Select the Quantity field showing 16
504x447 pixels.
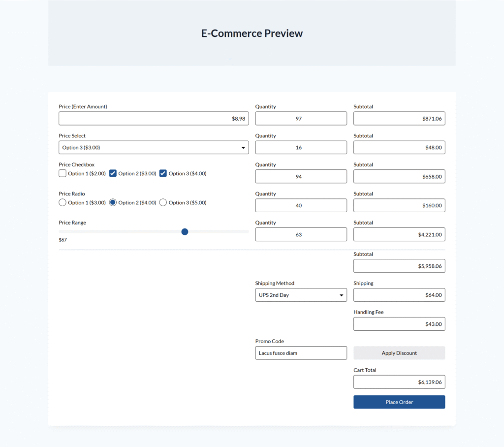click(301, 147)
